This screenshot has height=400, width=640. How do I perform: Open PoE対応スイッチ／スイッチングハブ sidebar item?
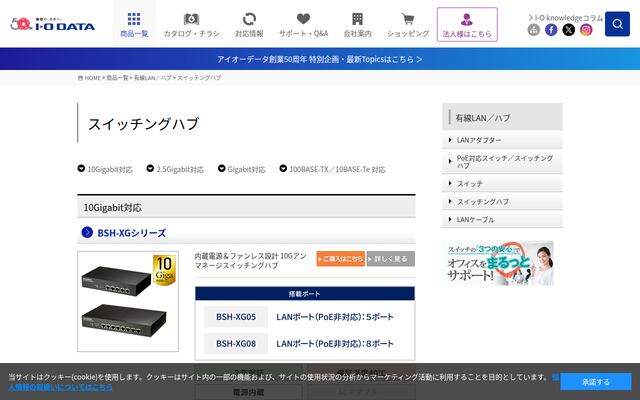502,162
